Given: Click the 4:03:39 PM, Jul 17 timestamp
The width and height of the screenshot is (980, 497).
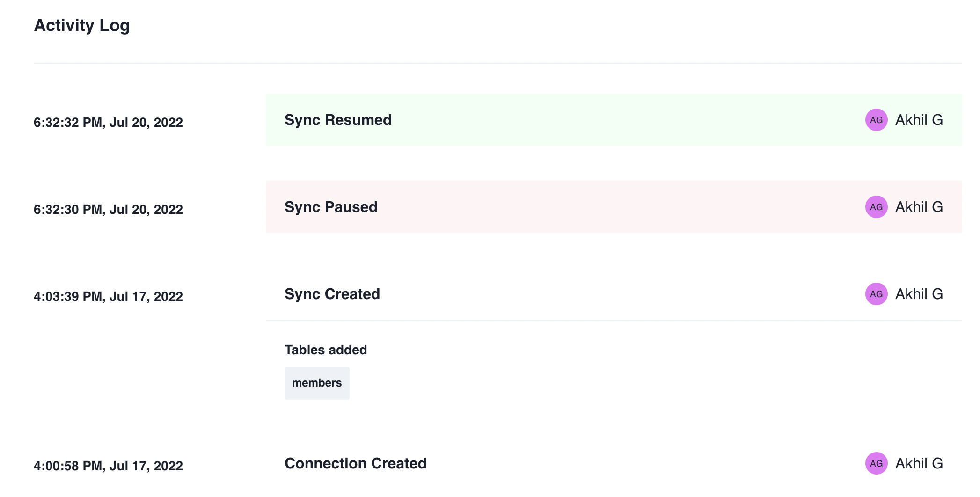Looking at the screenshot, I should click(108, 297).
